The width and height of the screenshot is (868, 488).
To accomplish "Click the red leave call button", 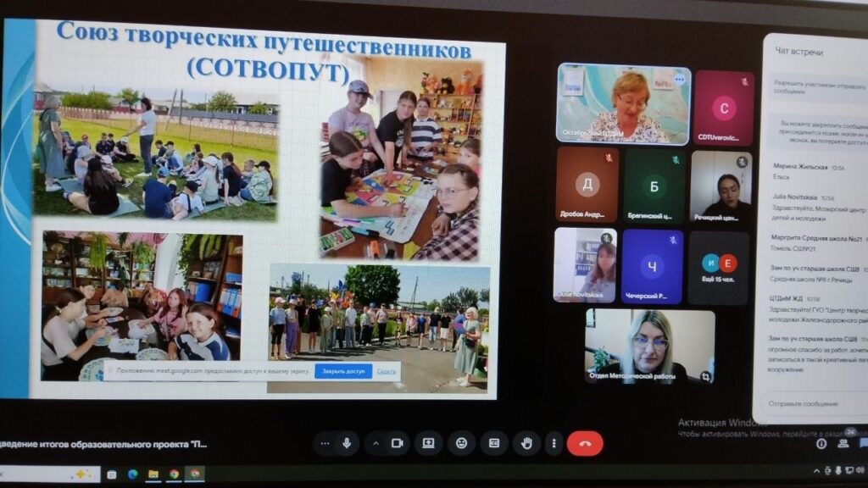I will point(585,443).
